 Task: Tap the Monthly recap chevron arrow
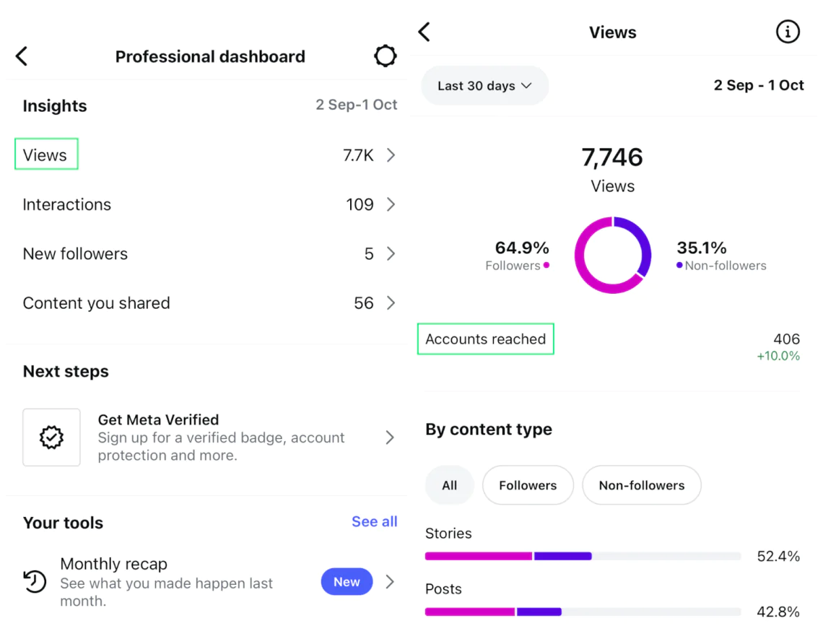pyautogui.click(x=390, y=582)
